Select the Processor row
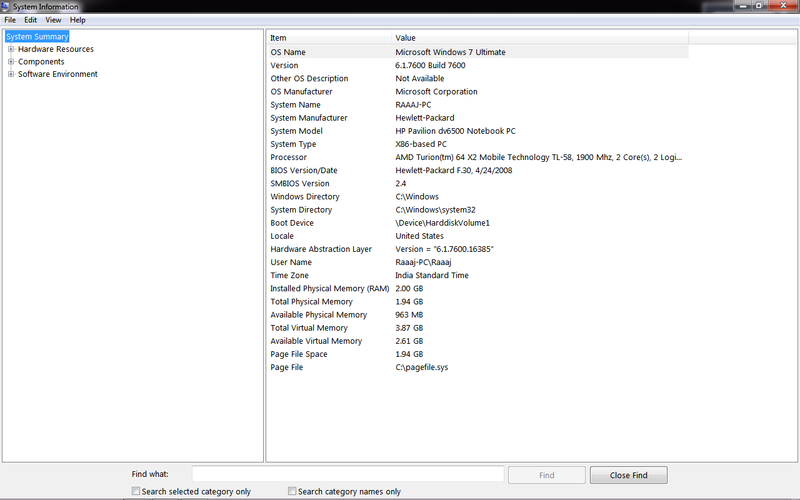 478,157
